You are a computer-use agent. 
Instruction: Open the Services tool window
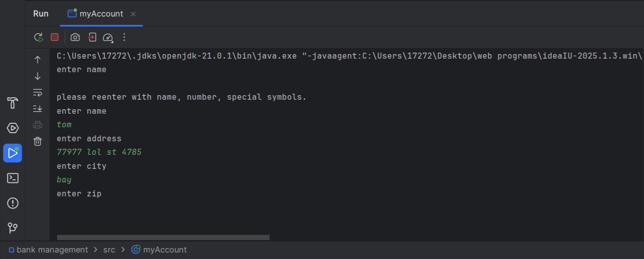(13, 128)
